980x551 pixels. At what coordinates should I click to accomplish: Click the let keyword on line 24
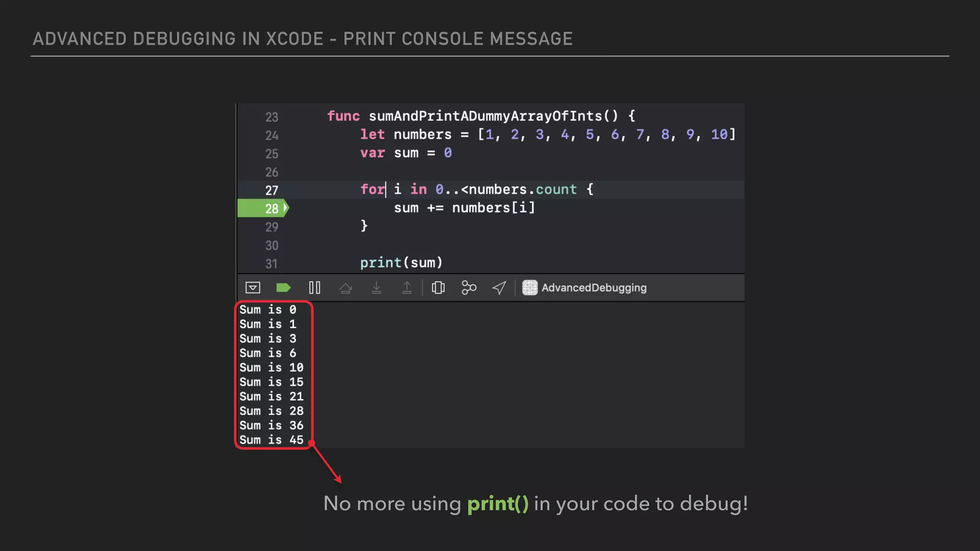372,134
